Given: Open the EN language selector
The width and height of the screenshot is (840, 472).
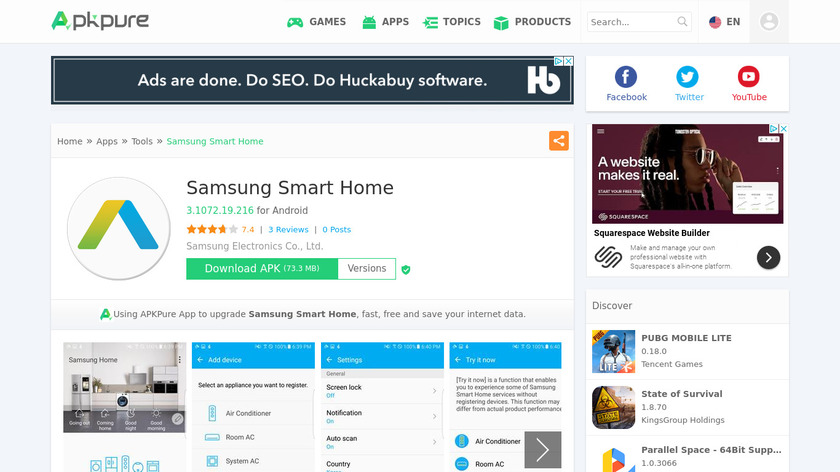Looking at the screenshot, I should pyautogui.click(x=733, y=22).
